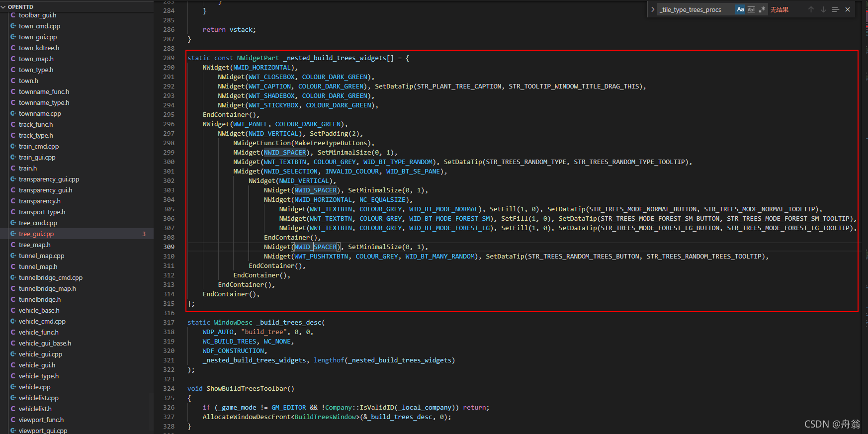Click line number 317 in gutter
The width and height of the screenshot is (868, 434).
169,323
